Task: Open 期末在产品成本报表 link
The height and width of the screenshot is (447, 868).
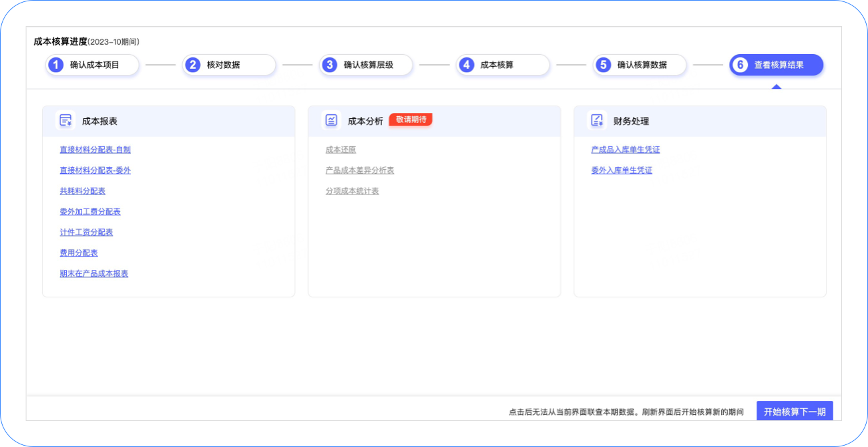Action: [x=93, y=274]
